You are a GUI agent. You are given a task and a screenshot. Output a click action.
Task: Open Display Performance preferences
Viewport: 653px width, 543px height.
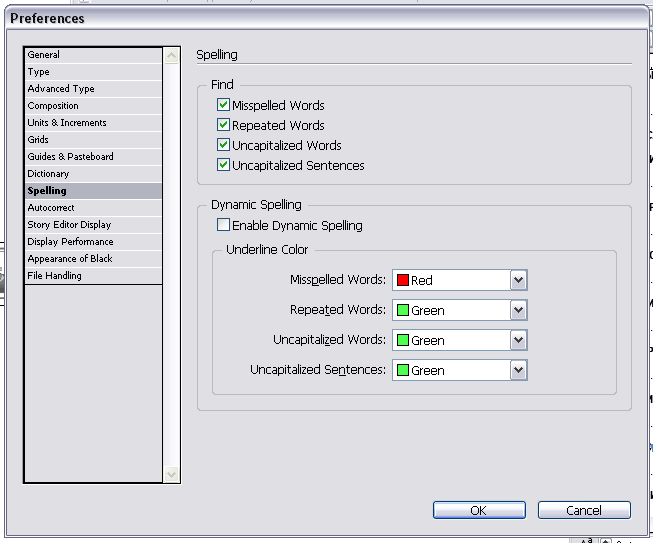pos(93,242)
